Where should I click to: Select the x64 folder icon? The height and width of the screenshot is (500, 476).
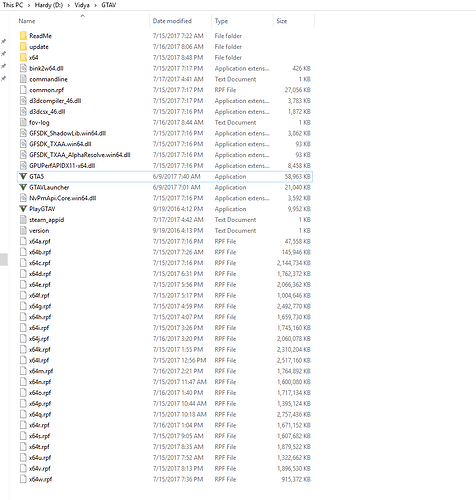(23, 57)
